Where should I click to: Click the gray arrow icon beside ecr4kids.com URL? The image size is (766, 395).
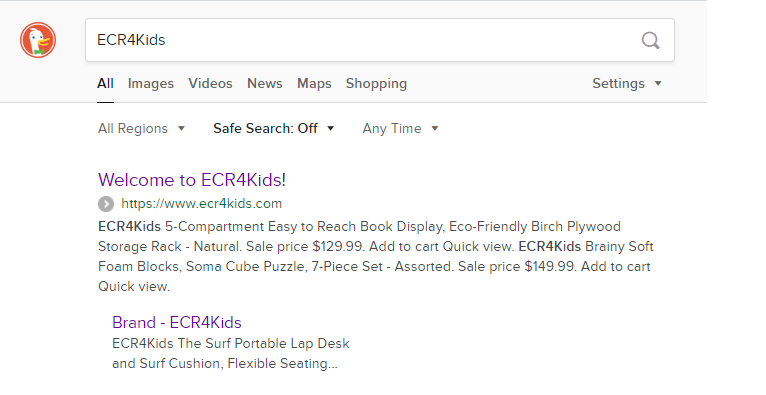[106, 204]
